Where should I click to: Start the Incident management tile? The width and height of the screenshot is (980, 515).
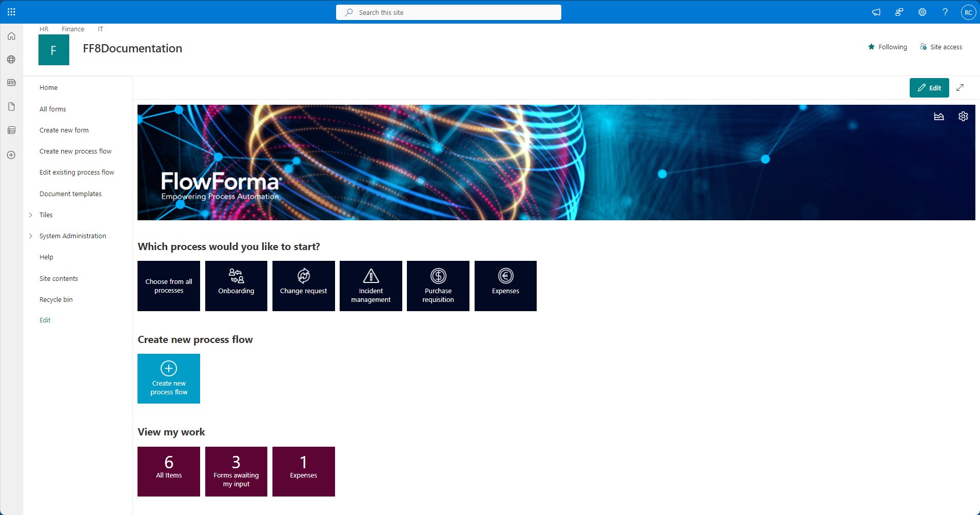tap(371, 286)
